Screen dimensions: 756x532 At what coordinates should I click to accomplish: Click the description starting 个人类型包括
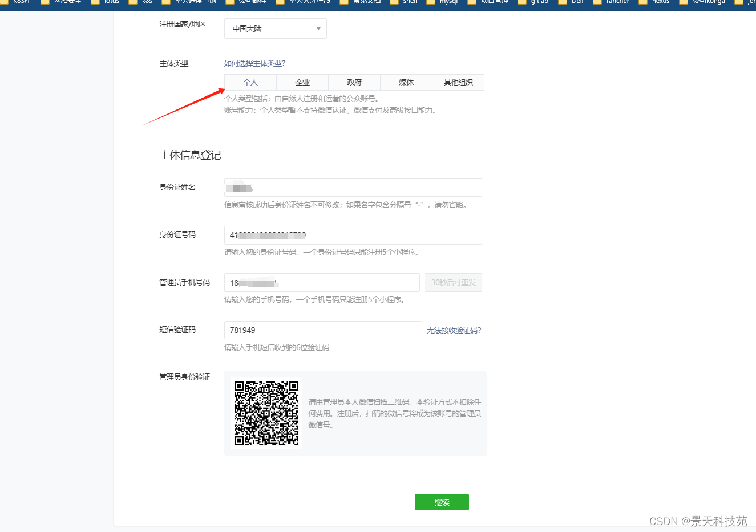pyautogui.click(x=302, y=99)
